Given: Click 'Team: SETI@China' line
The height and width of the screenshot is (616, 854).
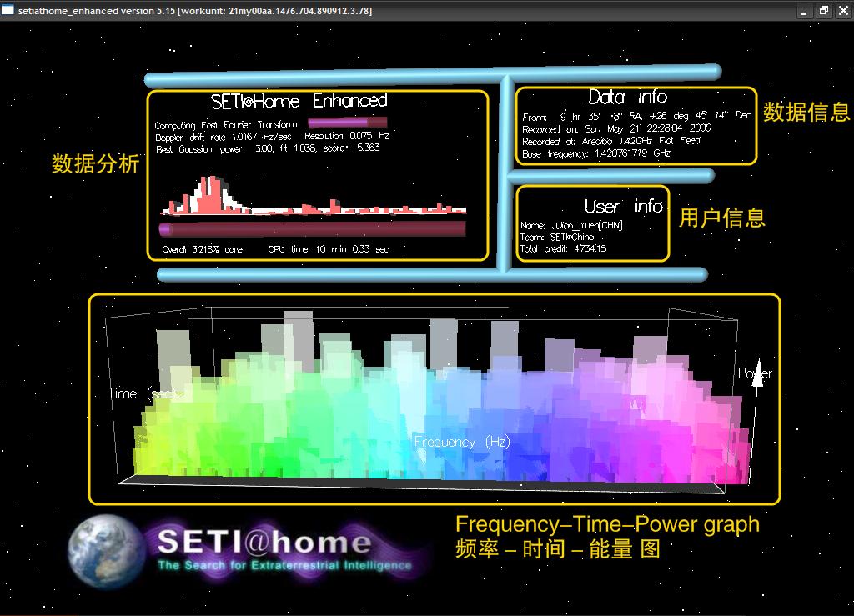Looking at the screenshot, I should tap(556, 237).
